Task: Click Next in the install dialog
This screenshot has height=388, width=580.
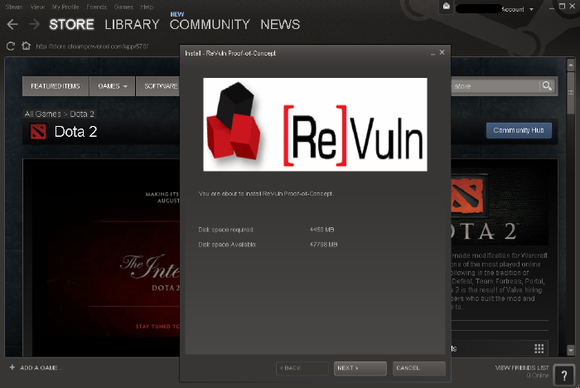Action: (360, 368)
